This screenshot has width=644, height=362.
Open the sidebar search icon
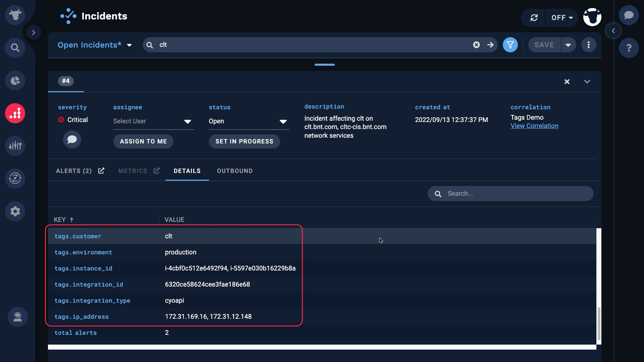tap(15, 48)
